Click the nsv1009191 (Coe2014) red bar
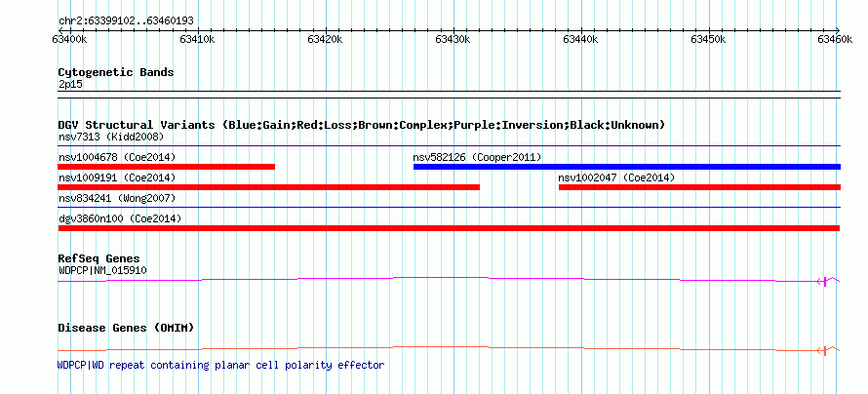This screenshot has width=868, height=394. [268, 187]
